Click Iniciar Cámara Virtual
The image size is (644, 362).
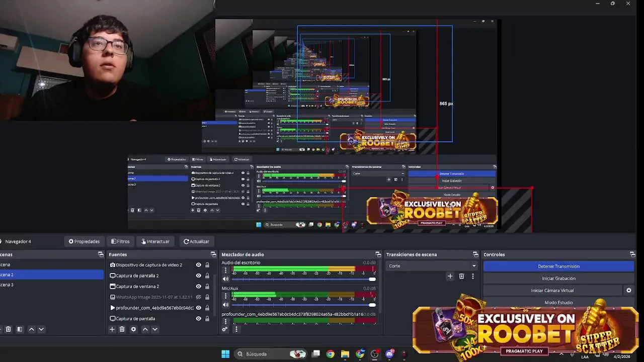(552, 291)
